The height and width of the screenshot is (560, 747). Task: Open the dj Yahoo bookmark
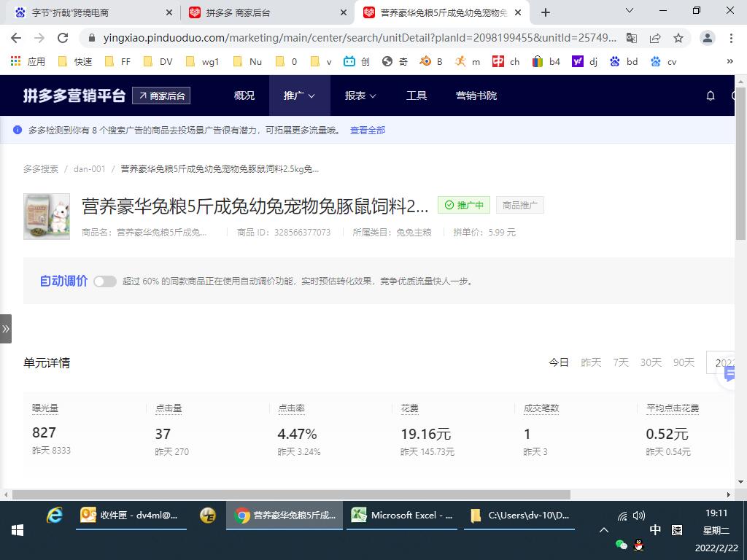[584, 61]
